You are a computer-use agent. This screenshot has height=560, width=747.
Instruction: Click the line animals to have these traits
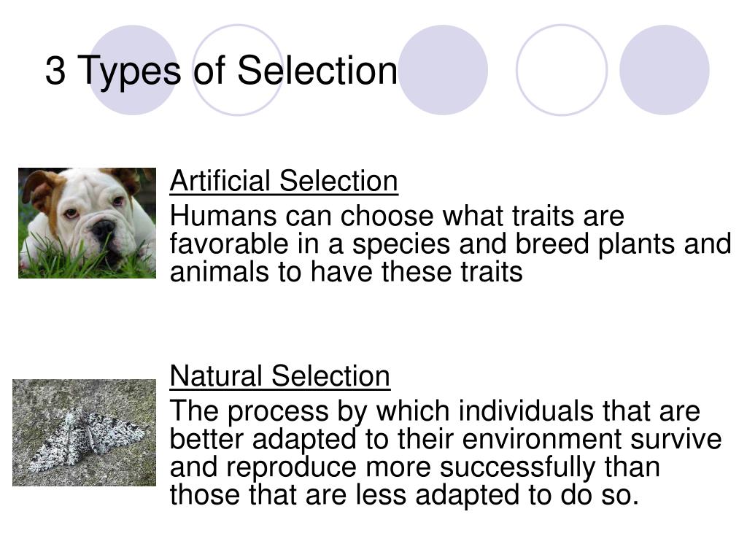pyautogui.click(x=347, y=272)
